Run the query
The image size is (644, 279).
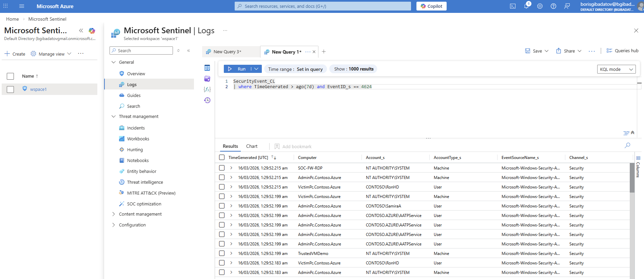tap(237, 69)
